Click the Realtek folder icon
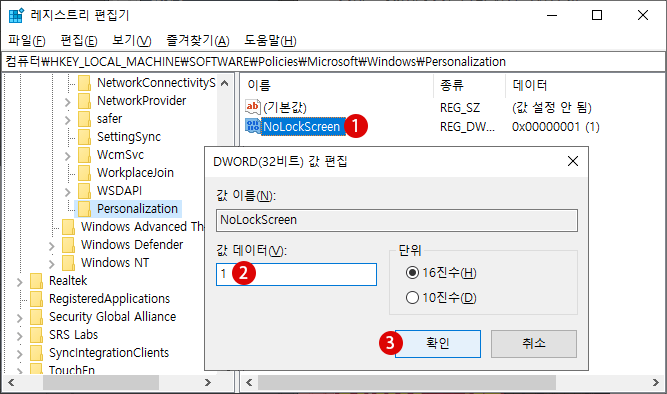 tap(36, 281)
